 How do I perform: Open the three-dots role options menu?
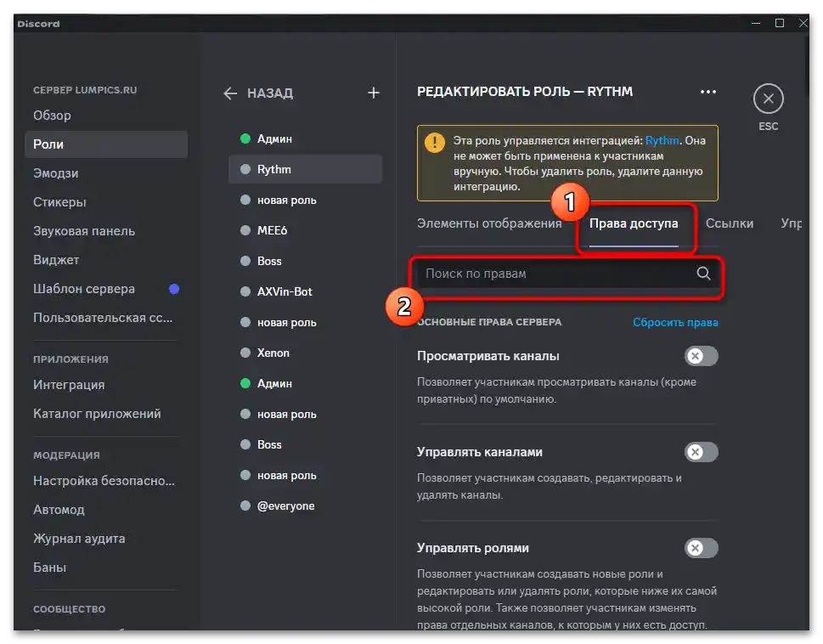[707, 92]
